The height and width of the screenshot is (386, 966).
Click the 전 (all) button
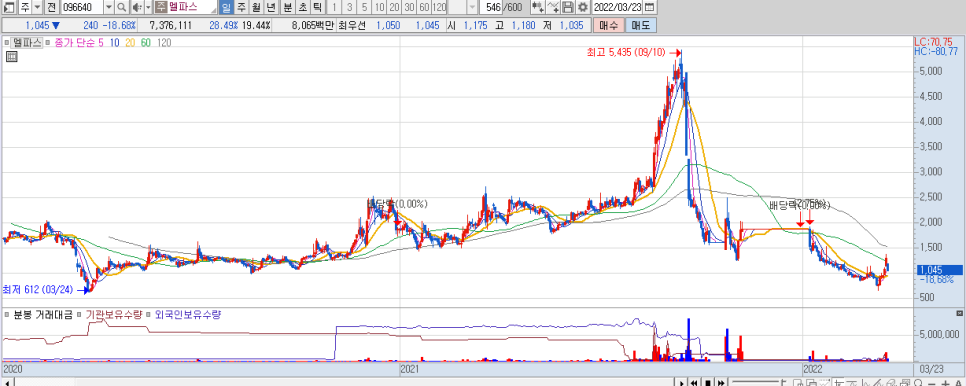51,7
